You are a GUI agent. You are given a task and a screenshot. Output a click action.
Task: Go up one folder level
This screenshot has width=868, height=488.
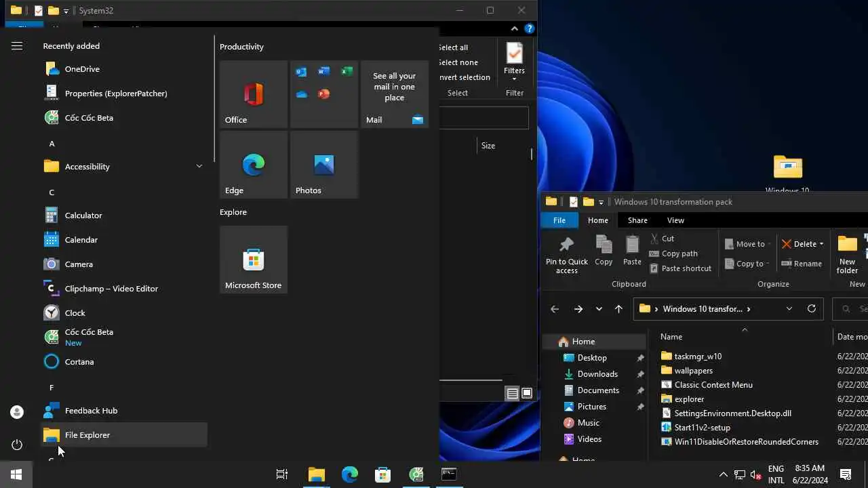(618, 309)
